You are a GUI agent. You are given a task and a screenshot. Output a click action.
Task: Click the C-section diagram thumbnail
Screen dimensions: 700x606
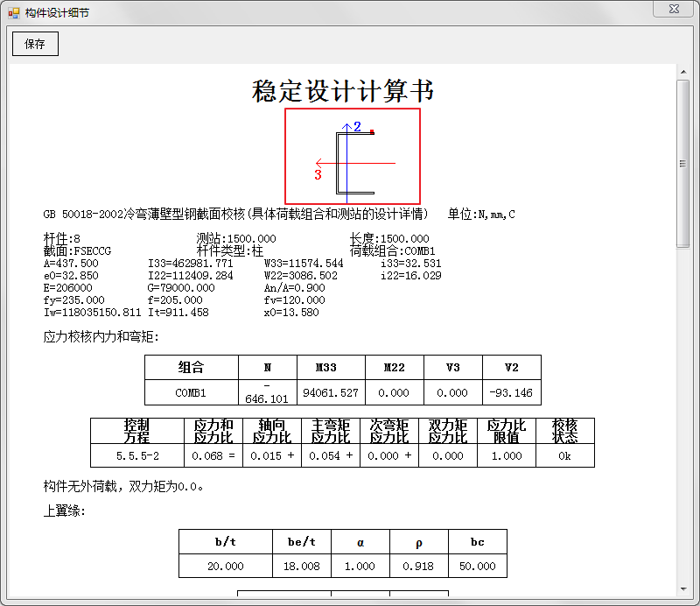353,156
